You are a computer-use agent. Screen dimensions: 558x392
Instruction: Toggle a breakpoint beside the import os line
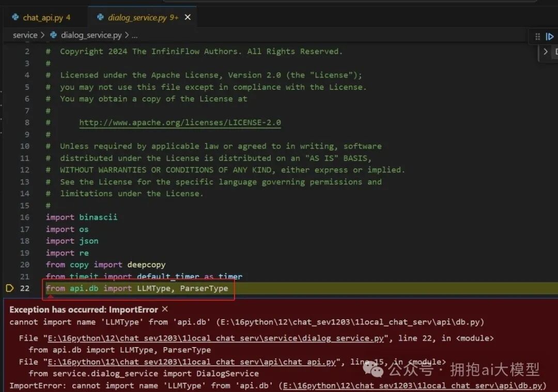tap(10, 229)
